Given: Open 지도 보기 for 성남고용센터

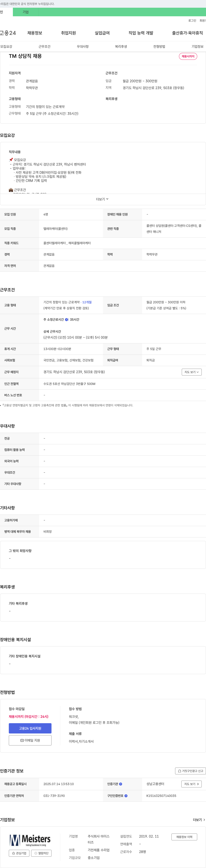Looking at the screenshot, I should (x=191, y=784).
